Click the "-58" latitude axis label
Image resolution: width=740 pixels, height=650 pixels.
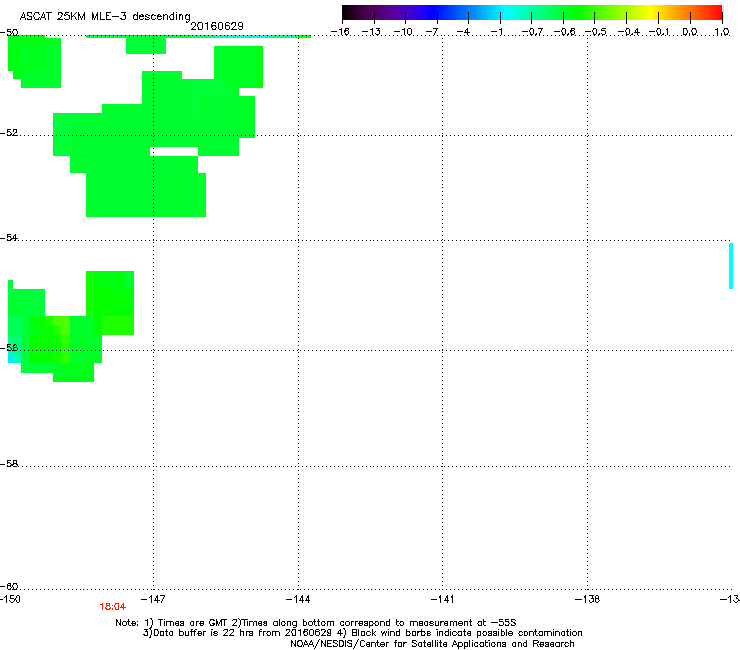(x=9, y=464)
